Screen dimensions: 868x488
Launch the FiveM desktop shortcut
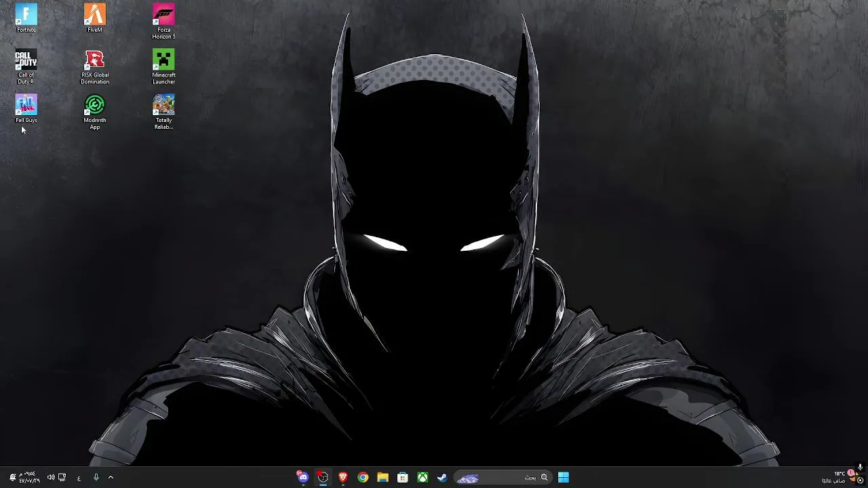click(95, 18)
